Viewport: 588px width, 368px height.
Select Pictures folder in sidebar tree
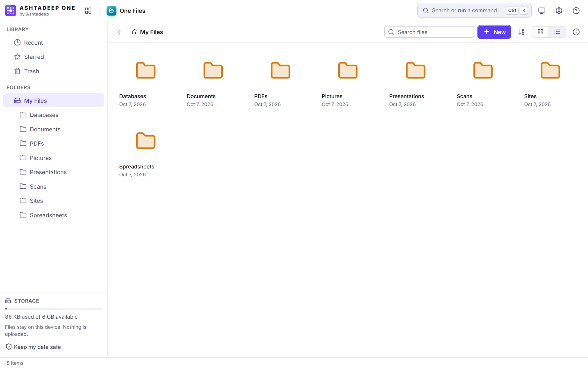point(54,158)
